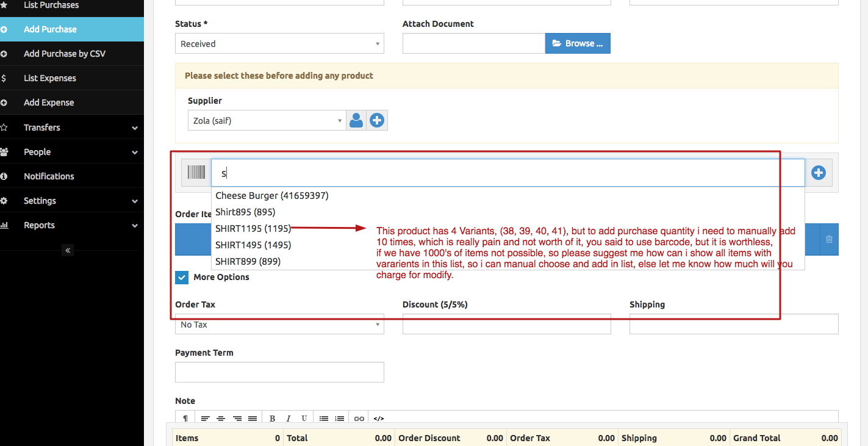Viewport: 868px width, 446px height.
Task: Open Order Tax dropdown showing No Tax
Action: point(279,325)
